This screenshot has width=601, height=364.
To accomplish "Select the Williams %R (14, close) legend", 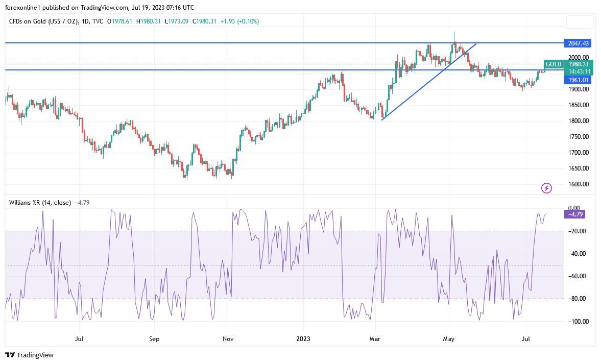I will pyautogui.click(x=40, y=202).
